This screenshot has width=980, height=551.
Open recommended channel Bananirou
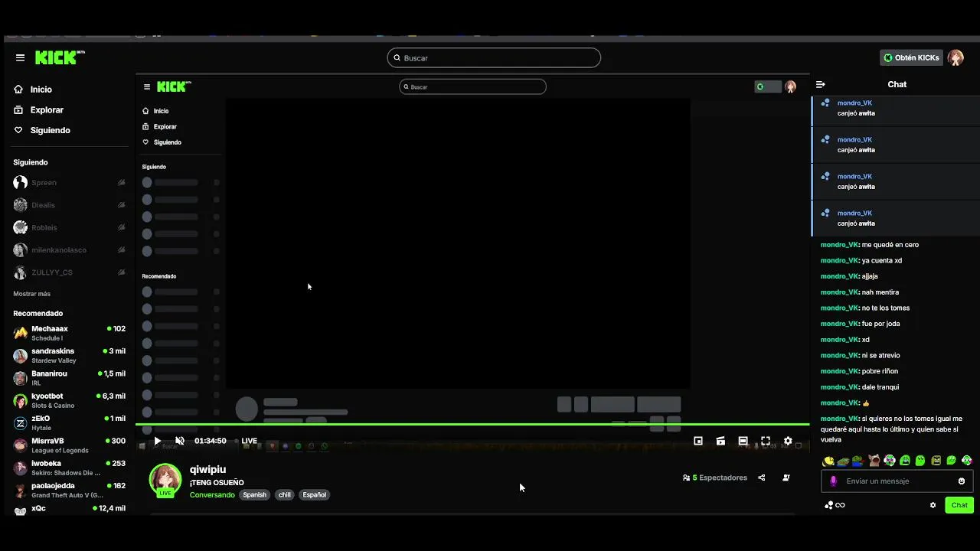(x=69, y=378)
